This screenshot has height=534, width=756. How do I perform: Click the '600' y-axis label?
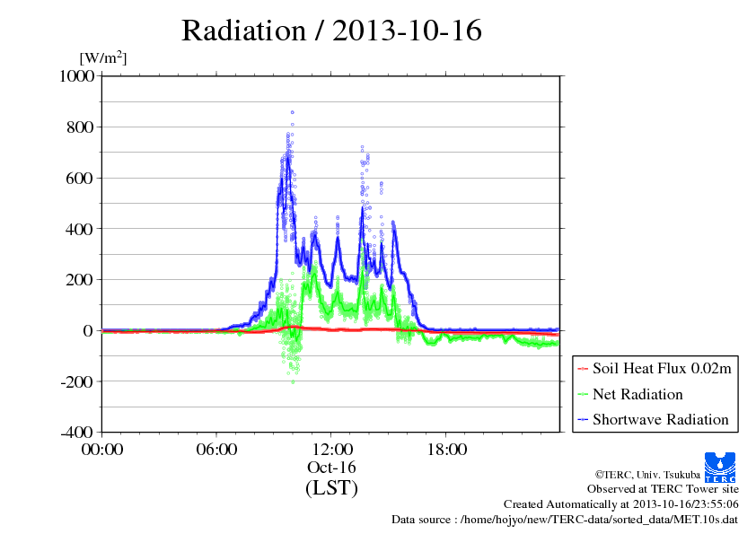[80, 179]
